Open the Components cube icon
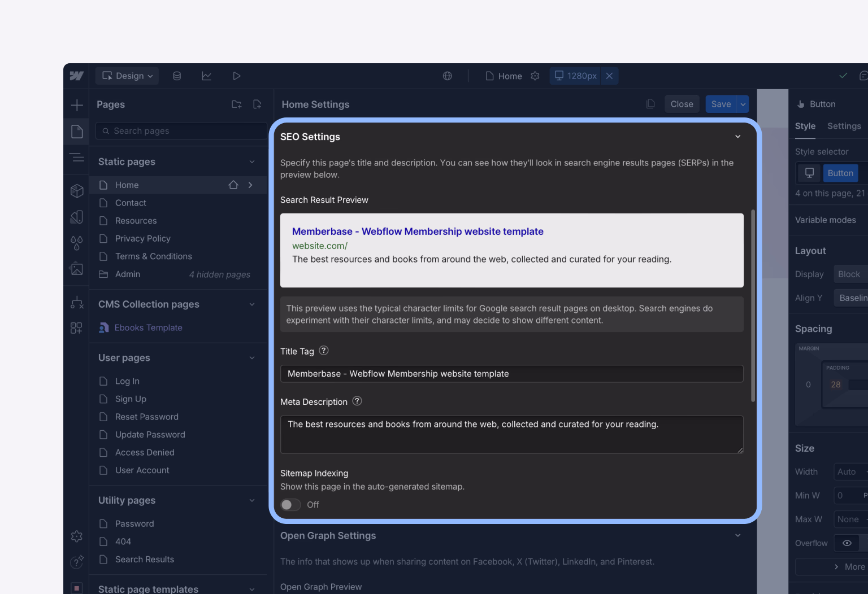Viewport: 868px width, 594px height. click(77, 191)
